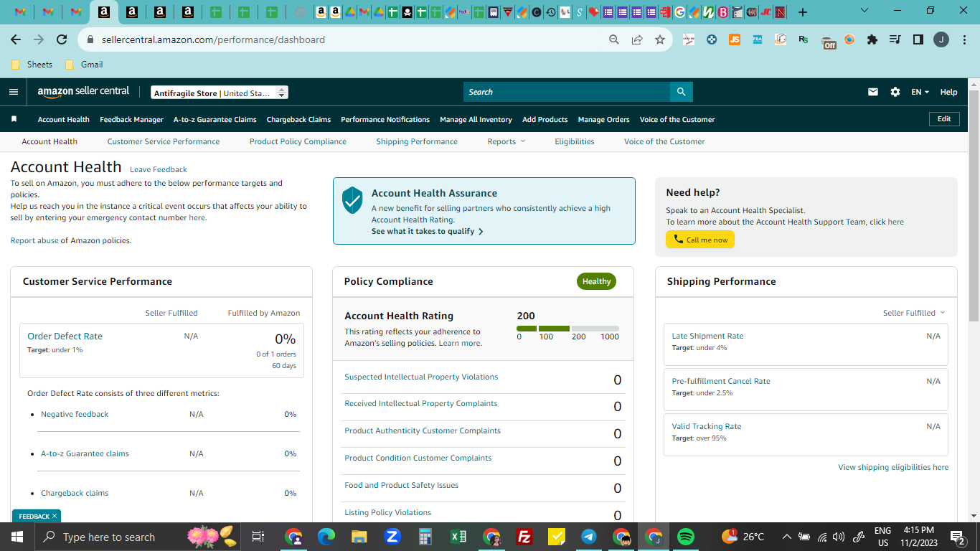This screenshot has width=980, height=551.
Task: Click the Valid Tracking Rate link
Action: pyautogui.click(x=707, y=426)
